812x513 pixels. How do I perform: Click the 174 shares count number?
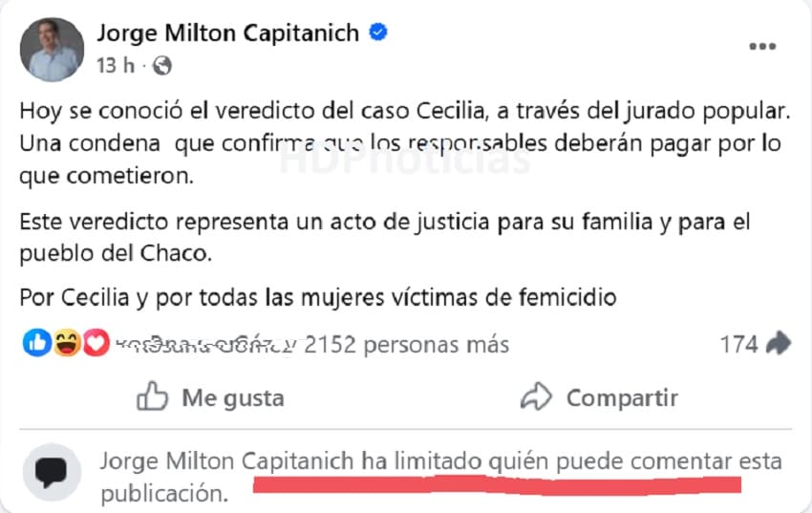click(738, 344)
